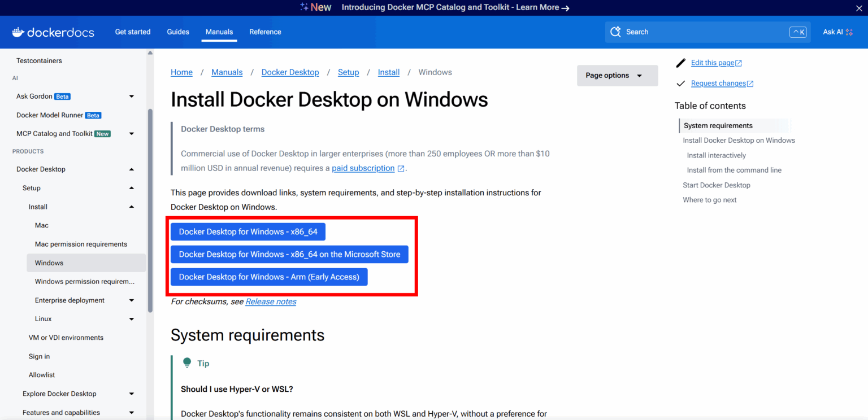Click the search magnifier icon
Image resolution: width=868 pixels, height=420 pixels.
point(615,32)
